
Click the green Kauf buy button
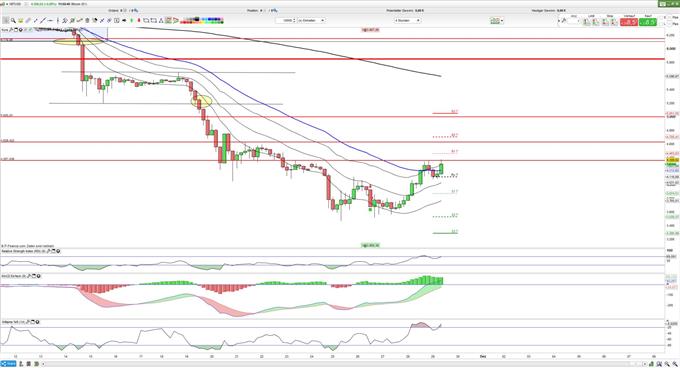coord(648,21)
